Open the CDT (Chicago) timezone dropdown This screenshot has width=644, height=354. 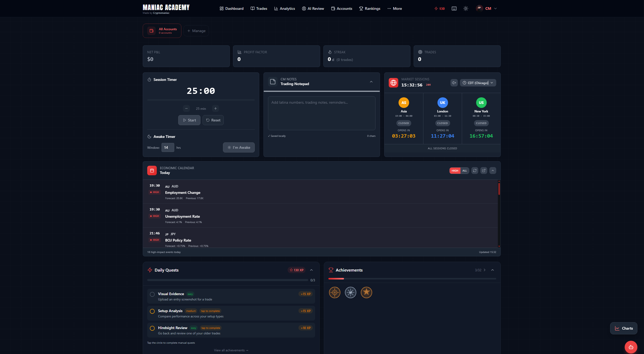coord(478,83)
